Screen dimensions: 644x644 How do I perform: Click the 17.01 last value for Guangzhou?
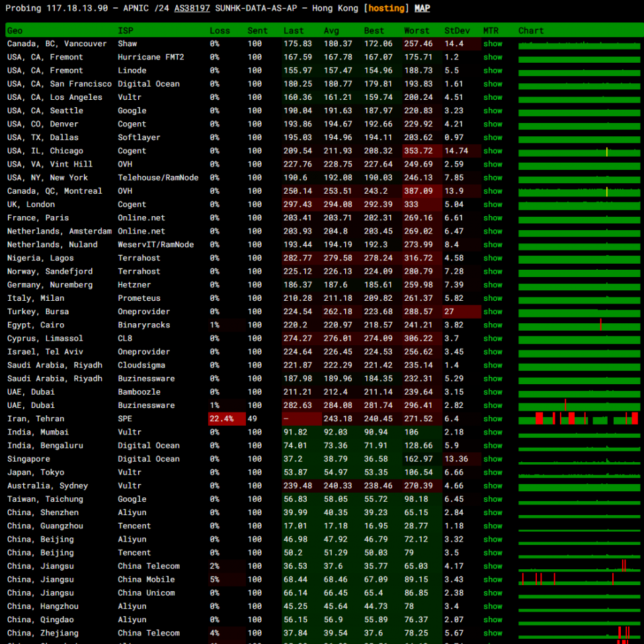click(x=295, y=526)
